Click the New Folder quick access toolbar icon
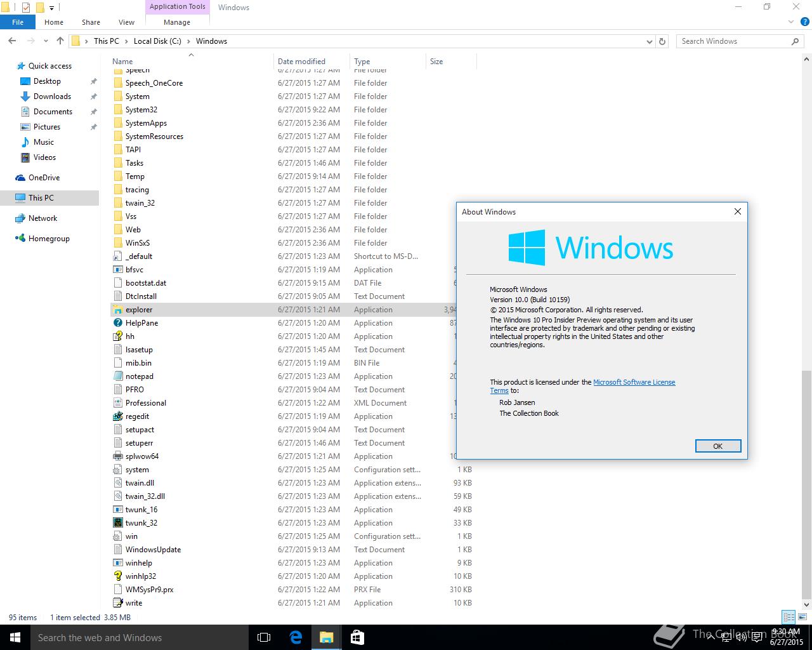The width and height of the screenshot is (812, 650). point(40,8)
